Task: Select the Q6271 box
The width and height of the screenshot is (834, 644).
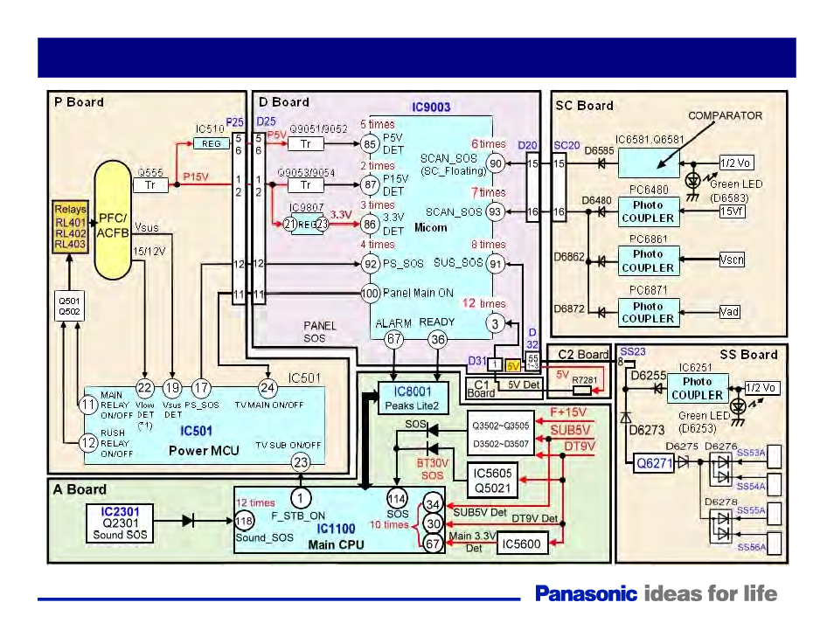Action: click(655, 462)
